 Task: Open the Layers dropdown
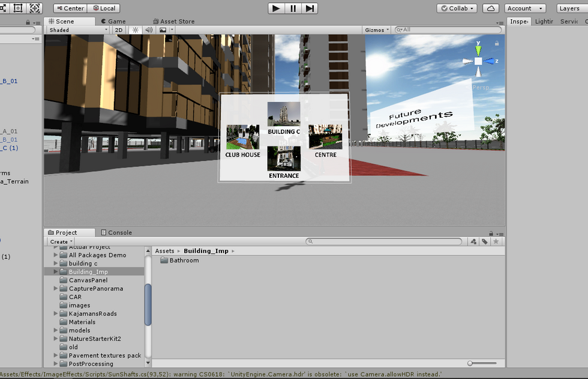(572, 8)
